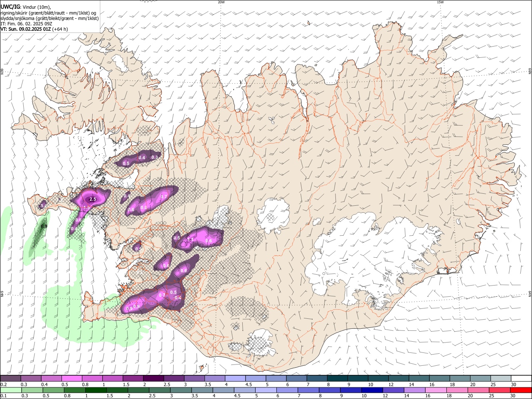Click the 20W longitude label
532x399 pixels.
click(x=221, y=2)
